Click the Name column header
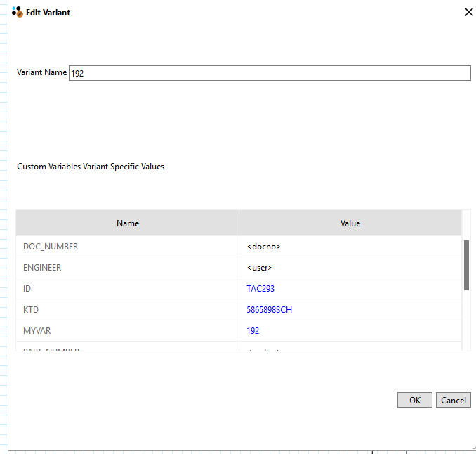Screen dimensions: 476x454 (128, 223)
